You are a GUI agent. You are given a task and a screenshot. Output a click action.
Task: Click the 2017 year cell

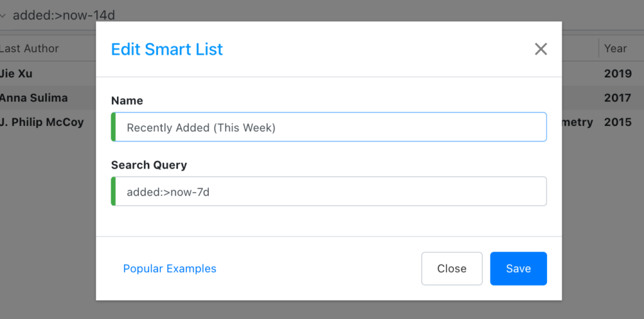coord(618,98)
